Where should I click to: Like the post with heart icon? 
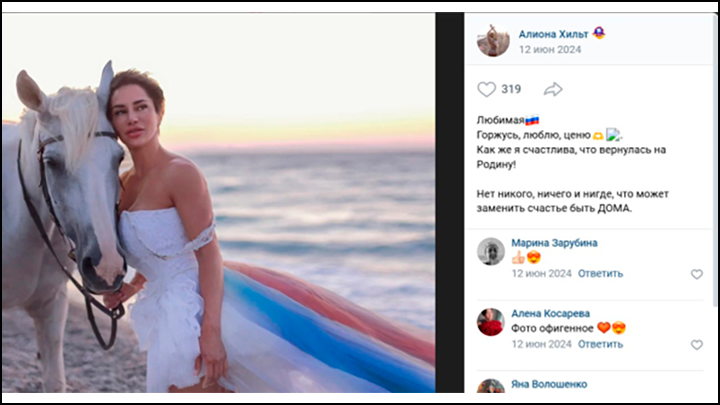coord(486,89)
